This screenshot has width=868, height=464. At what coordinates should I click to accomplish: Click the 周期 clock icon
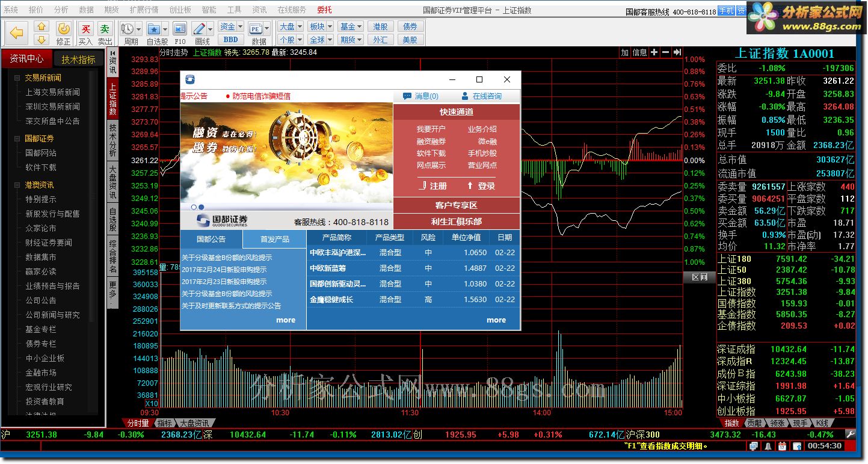click(x=128, y=29)
